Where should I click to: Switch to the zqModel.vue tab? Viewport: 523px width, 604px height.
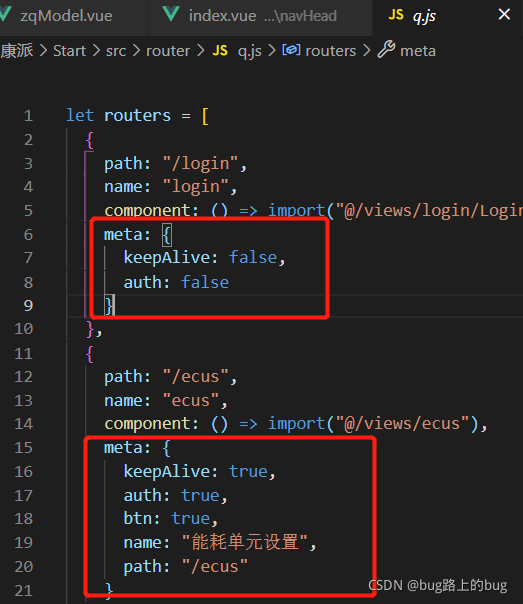(66, 16)
